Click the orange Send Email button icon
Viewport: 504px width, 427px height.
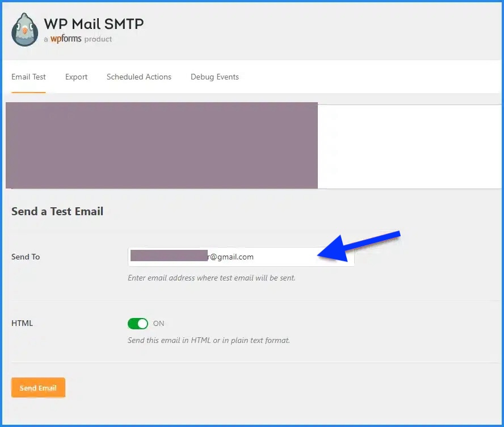(x=38, y=387)
